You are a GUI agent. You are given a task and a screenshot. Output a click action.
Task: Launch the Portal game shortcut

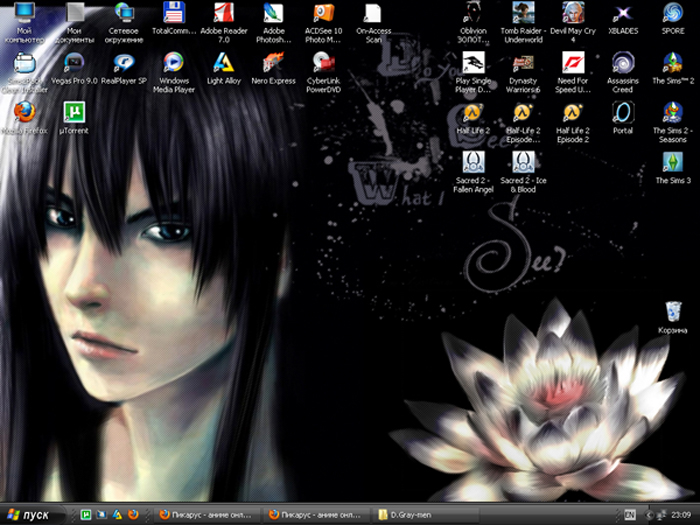click(623, 118)
